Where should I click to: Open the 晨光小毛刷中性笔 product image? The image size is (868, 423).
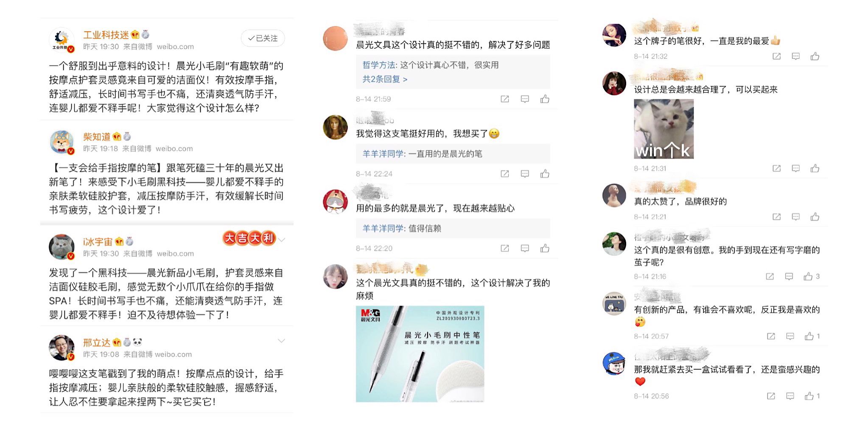point(420,354)
